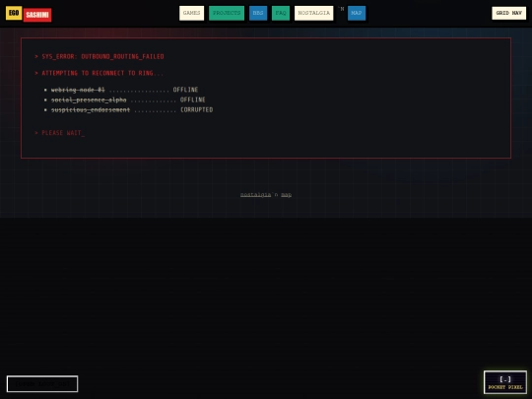Viewport: 532px width, 399px height.
Task: Click OFFLINE status beside webring-node-01
Action: [x=185, y=90]
